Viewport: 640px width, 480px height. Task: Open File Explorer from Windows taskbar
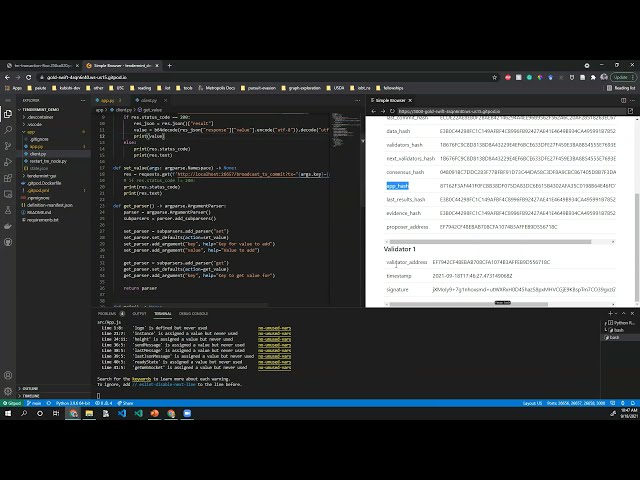coord(89,413)
